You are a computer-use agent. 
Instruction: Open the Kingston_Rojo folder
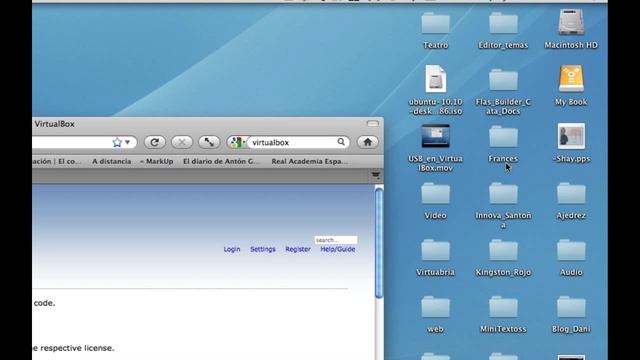click(x=503, y=250)
